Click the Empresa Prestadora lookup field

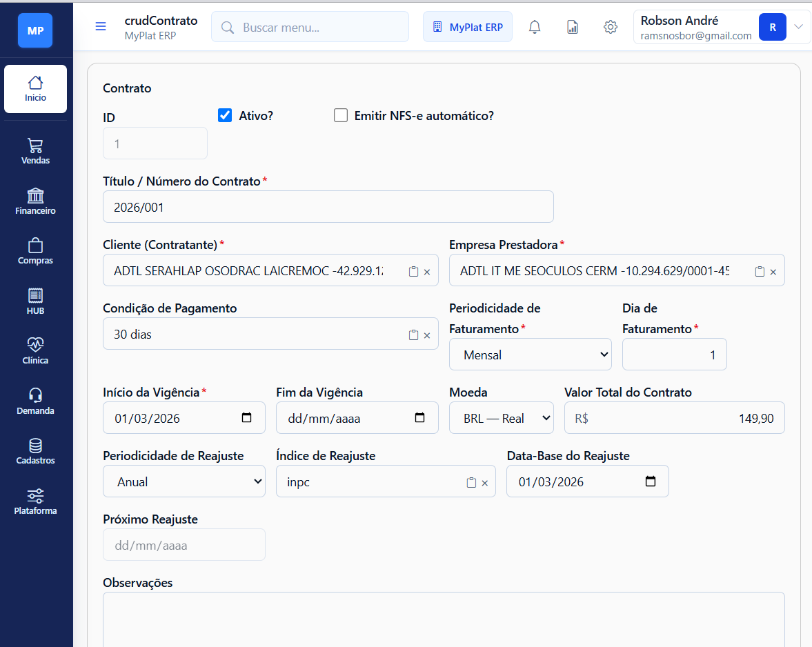(x=617, y=270)
